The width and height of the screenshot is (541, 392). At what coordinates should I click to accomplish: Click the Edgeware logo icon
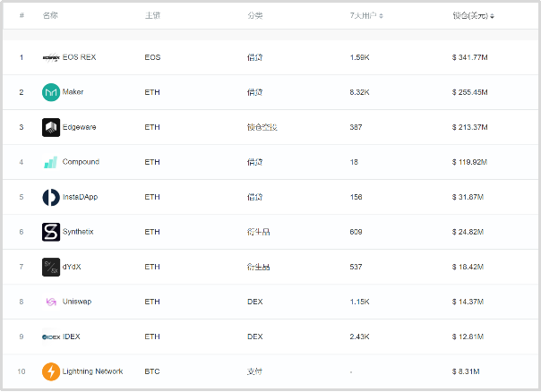coord(51,127)
